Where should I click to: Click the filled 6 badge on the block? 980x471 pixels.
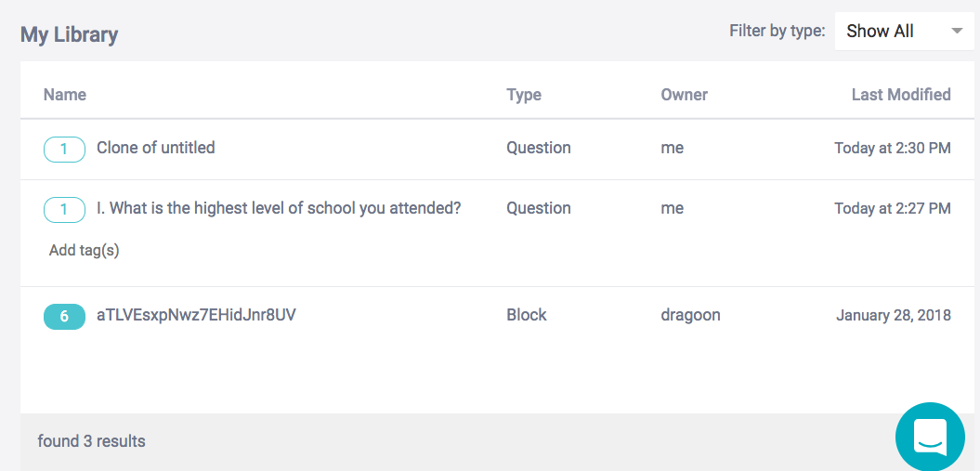pyautogui.click(x=64, y=317)
